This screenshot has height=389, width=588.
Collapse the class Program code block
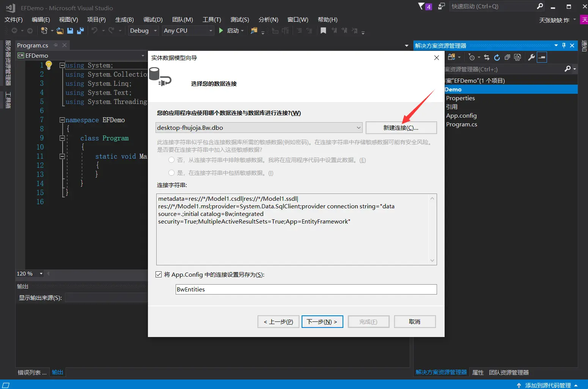coord(62,138)
